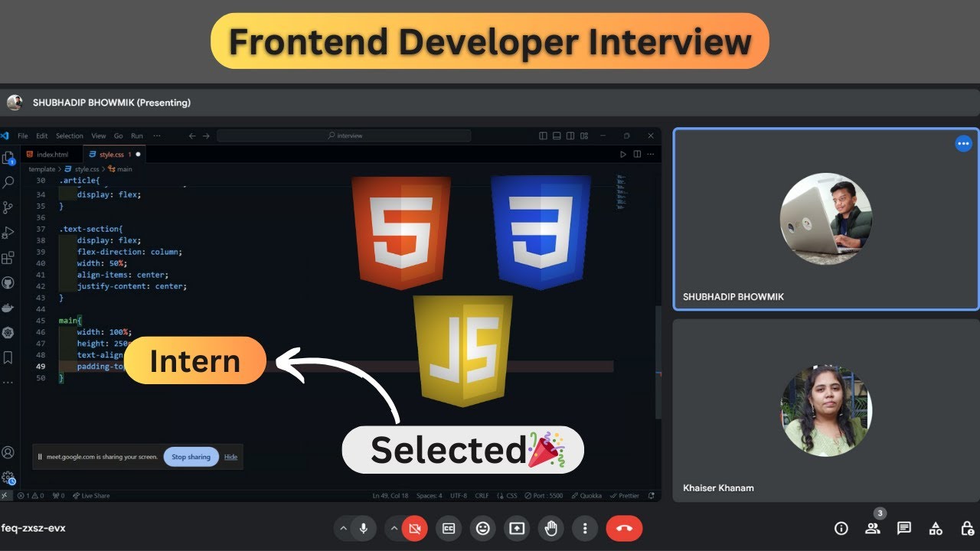The width and height of the screenshot is (980, 551).
Task: Open additional views ellipsis in activity bar
Action: coord(8,381)
